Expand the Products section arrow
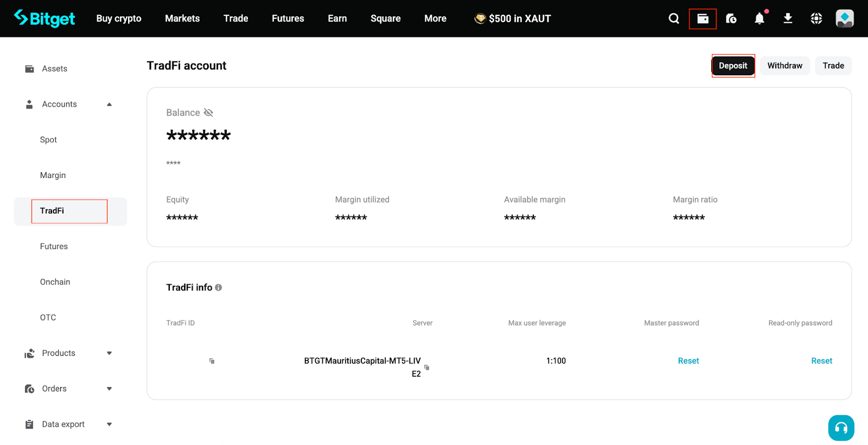The height and width of the screenshot is (445, 868). [x=109, y=353]
